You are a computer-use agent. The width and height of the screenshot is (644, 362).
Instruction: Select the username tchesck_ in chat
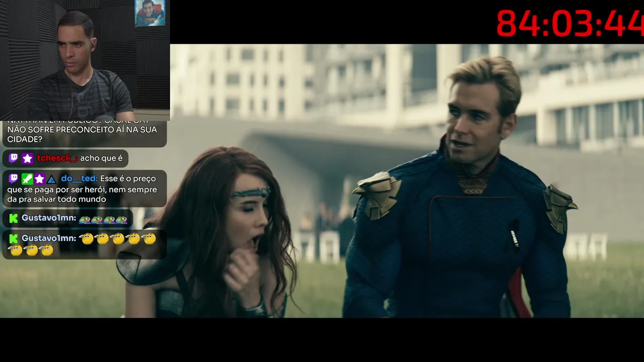tap(57, 158)
